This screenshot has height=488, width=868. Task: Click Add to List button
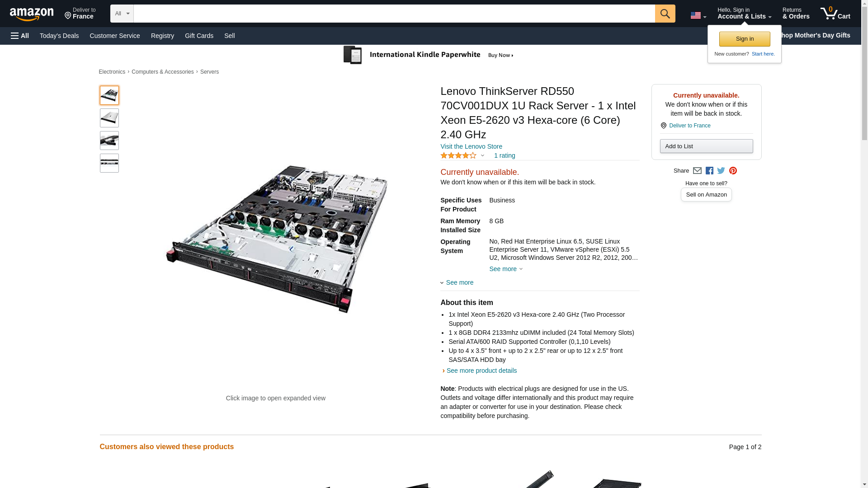[x=706, y=146]
